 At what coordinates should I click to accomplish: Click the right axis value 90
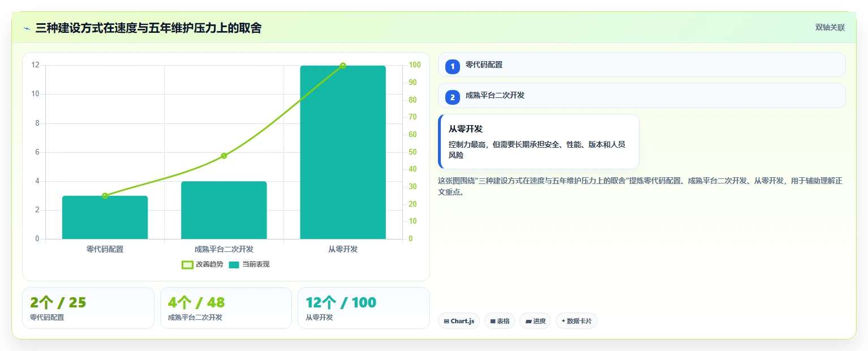412,82
